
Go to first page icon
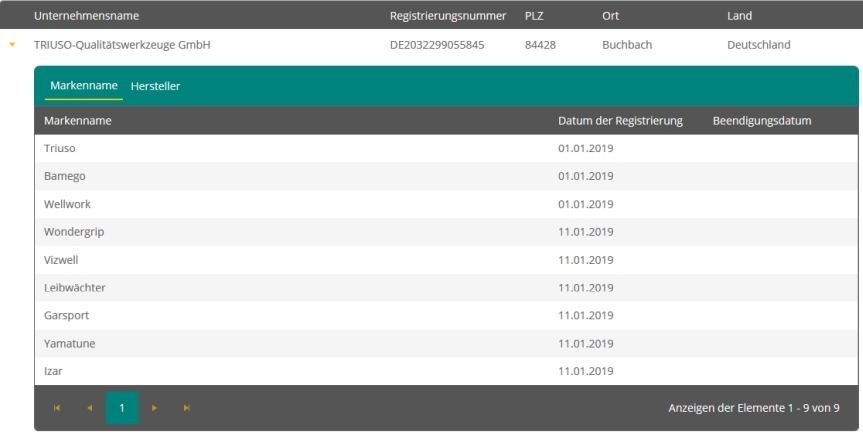click(57, 408)
